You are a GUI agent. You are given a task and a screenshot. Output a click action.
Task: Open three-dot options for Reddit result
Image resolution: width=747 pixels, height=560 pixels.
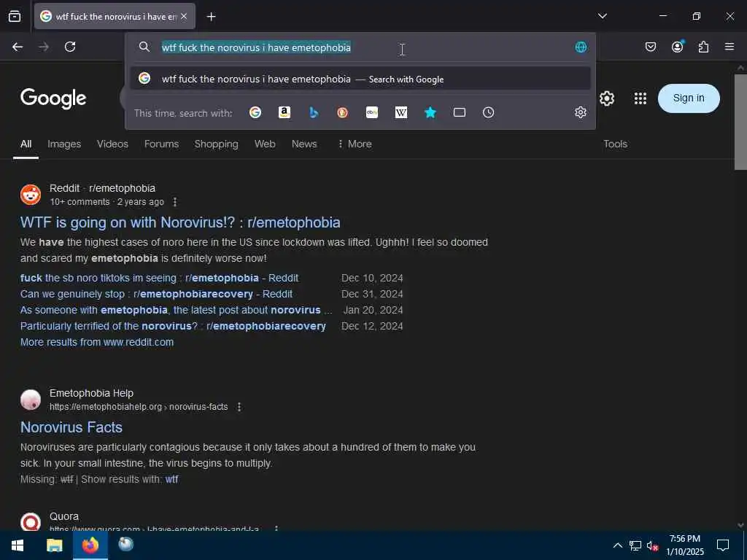tap(175, 202)
